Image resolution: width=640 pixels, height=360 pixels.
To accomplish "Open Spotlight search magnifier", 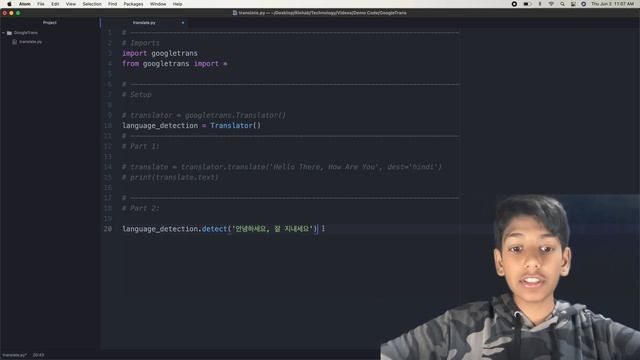I will click(x=562, y=4).
